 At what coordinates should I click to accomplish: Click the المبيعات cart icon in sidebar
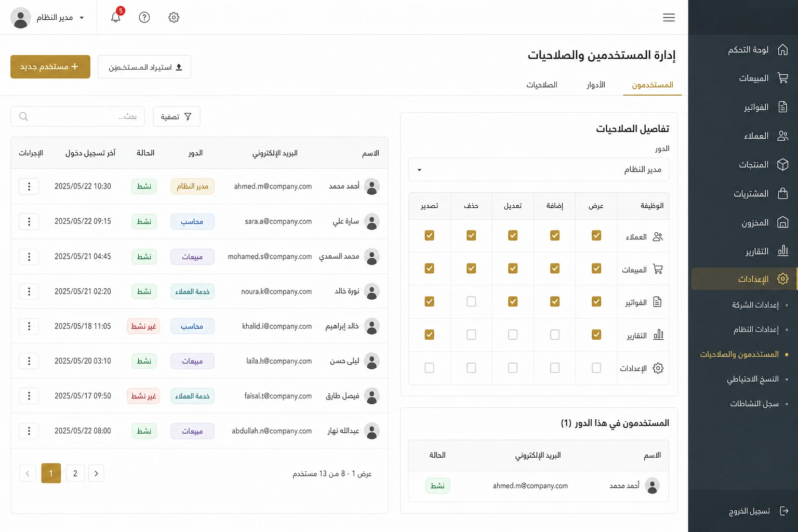pos(783,78)
